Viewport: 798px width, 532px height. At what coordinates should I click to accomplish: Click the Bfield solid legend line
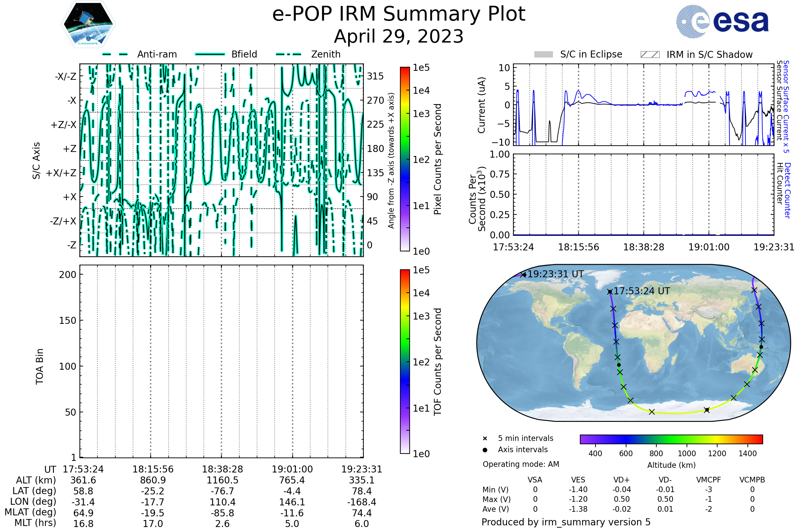[210, 54]
